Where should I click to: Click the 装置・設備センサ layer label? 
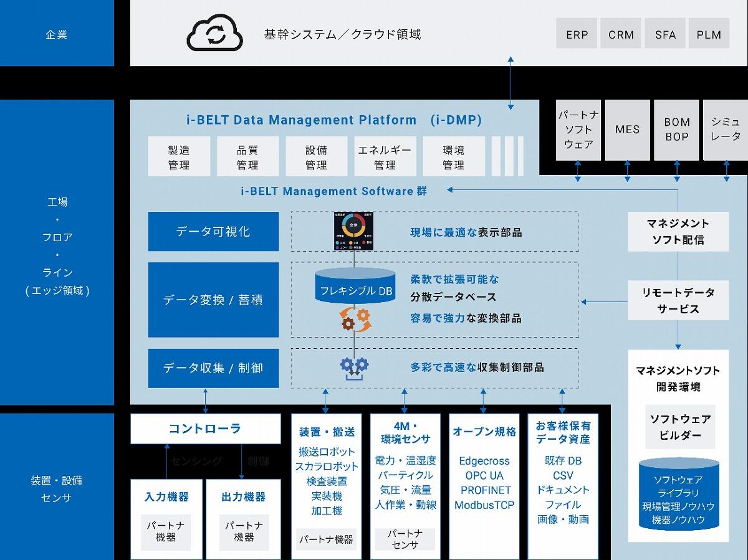click(x=57, y=489)
